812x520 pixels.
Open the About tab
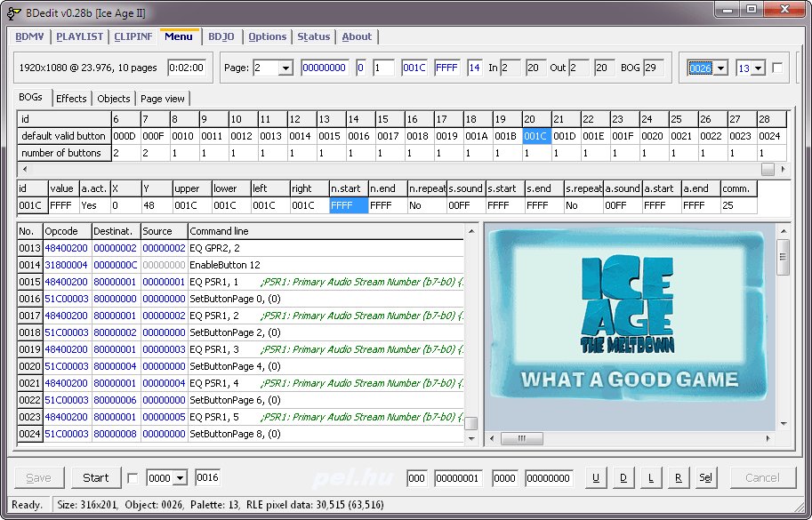point(357,36)
